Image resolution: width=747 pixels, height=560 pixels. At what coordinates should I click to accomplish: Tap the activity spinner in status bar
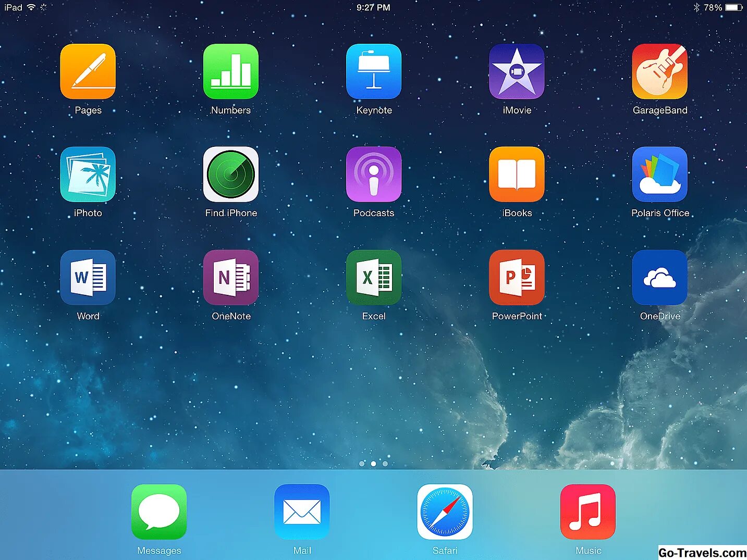coord(44,7)
